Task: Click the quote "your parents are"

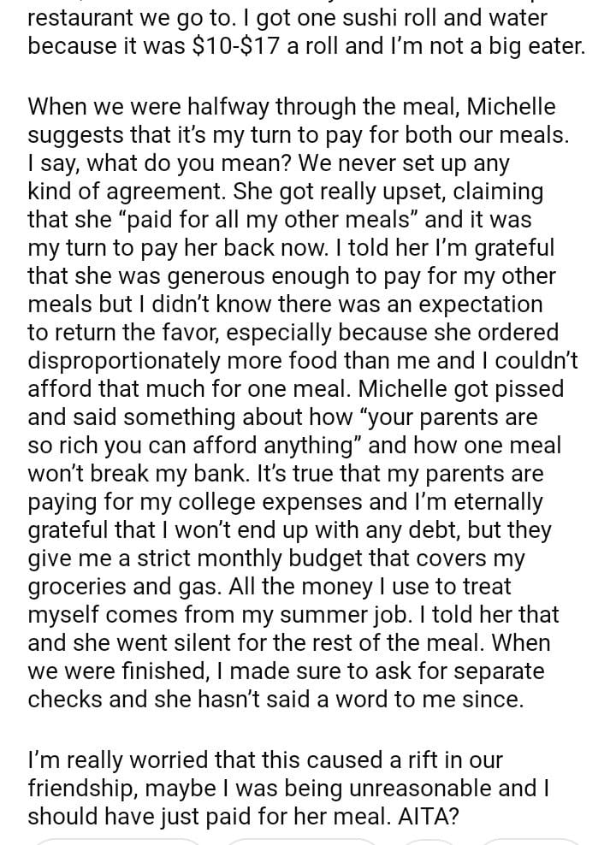Action: (445, 417)
